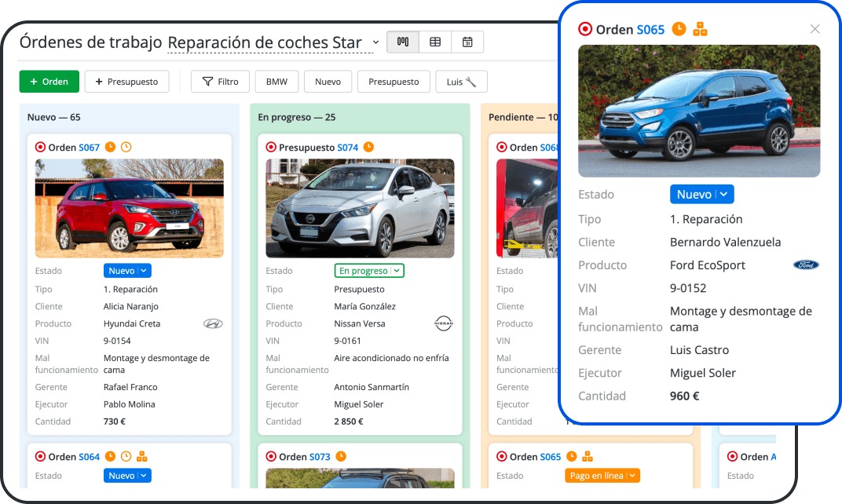Open the Nuevo status dropdown in S065 popup
The height and width of the screenshot is (504, 842).
[702, 195]
